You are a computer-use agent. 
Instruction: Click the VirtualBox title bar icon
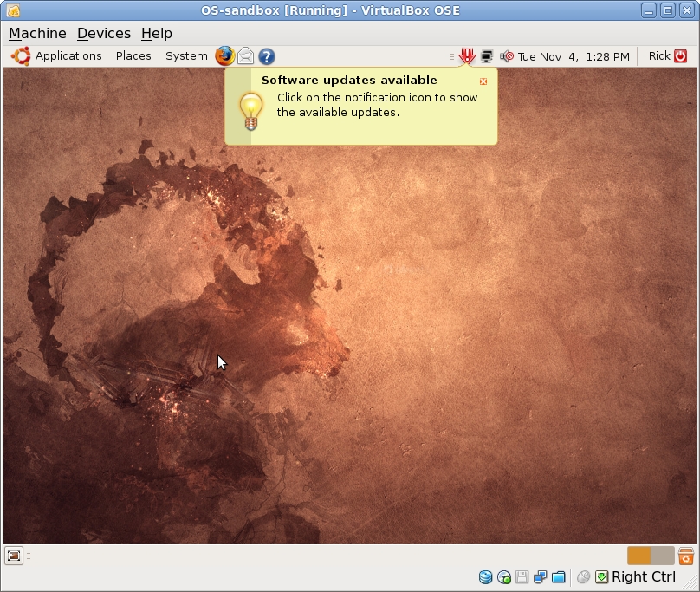point(13,10)
